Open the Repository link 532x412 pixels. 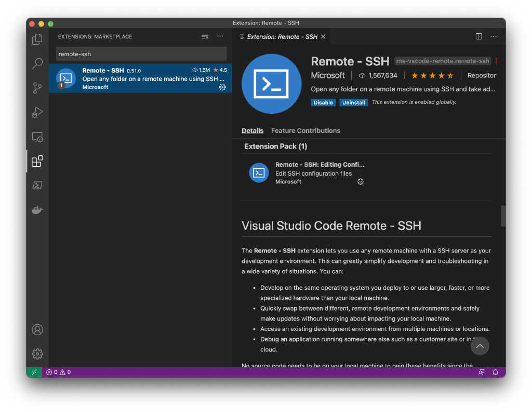[481, 75]
